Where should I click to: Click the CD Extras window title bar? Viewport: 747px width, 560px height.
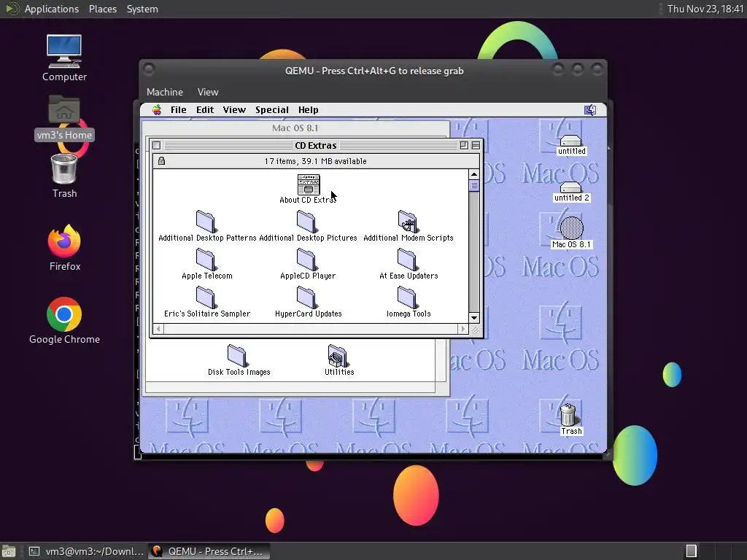coord(315,146)
